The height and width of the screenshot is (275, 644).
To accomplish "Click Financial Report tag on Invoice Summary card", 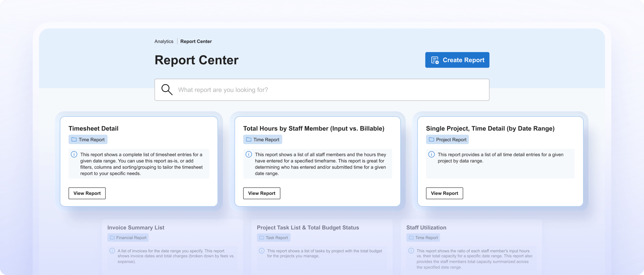I will tap(128, 238).
